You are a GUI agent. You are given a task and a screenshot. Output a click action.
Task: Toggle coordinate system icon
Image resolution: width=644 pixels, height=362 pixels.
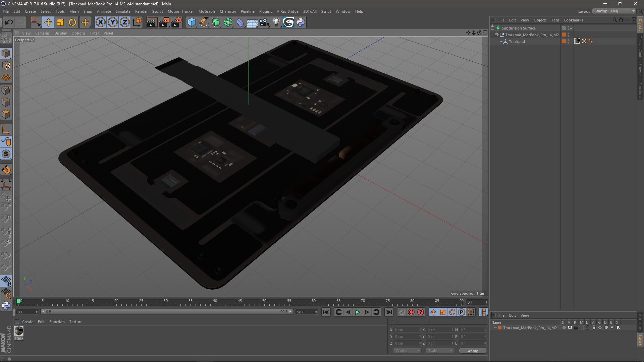137,22
